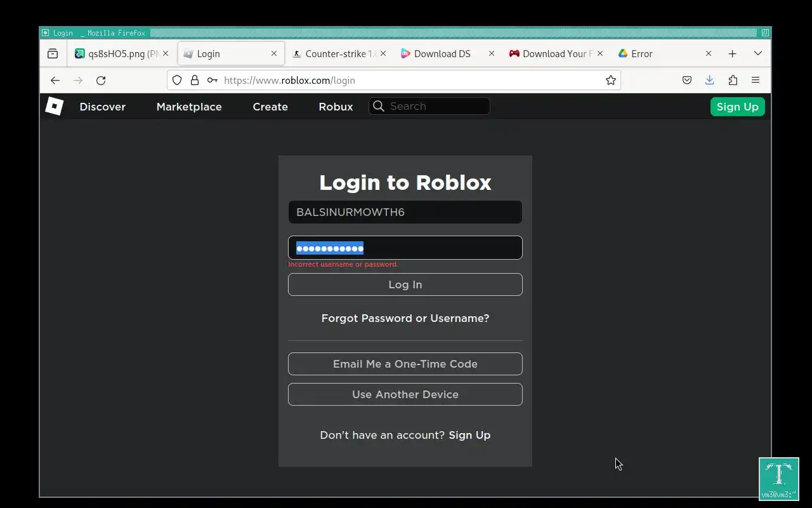
Task: Click Use Another Device button
Action: 405,394
